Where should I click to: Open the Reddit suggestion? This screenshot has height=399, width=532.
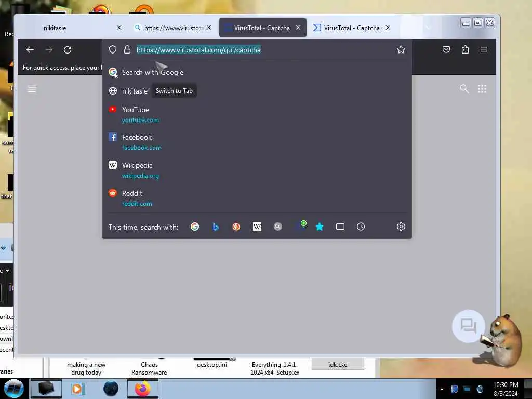pyautogui.click(x=257, y=198)
